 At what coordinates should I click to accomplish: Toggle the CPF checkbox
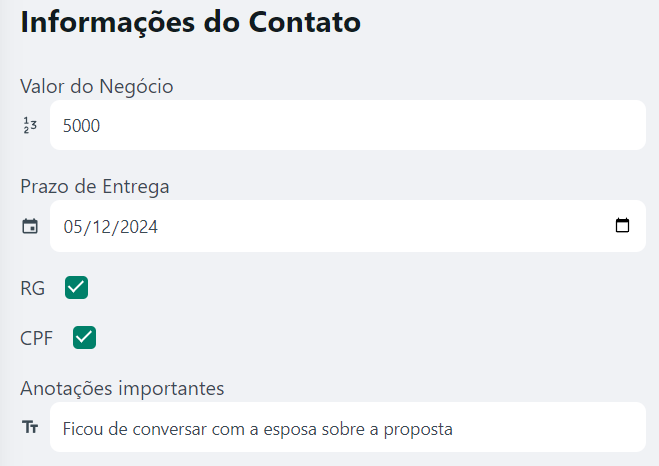[x=84, y=338]
